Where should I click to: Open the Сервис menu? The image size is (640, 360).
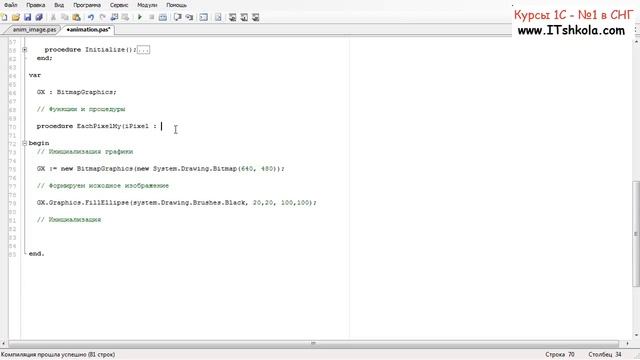pyautogui.click(x=119, y=5)
